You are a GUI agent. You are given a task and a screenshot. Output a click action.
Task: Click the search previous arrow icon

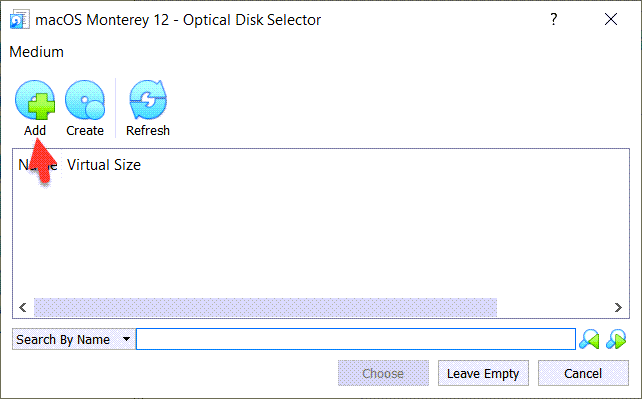589,339
